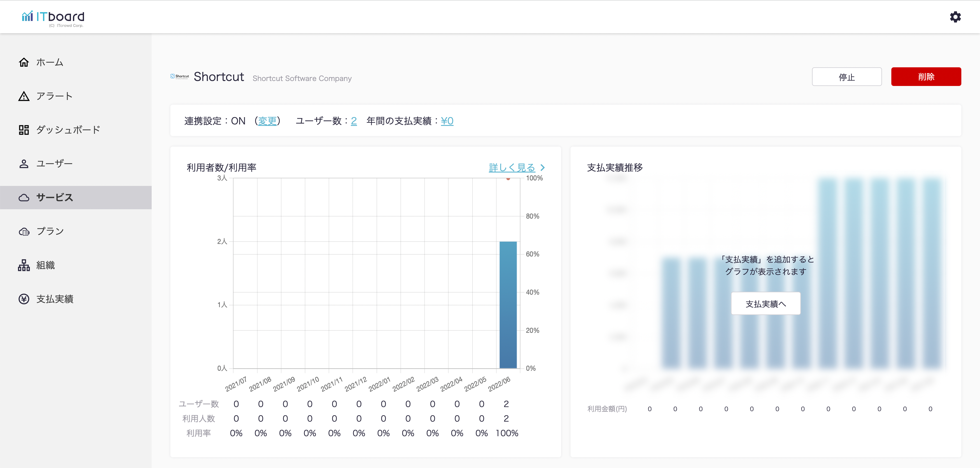
Task: Click the alert triangle icon
Action: point(24,96)
